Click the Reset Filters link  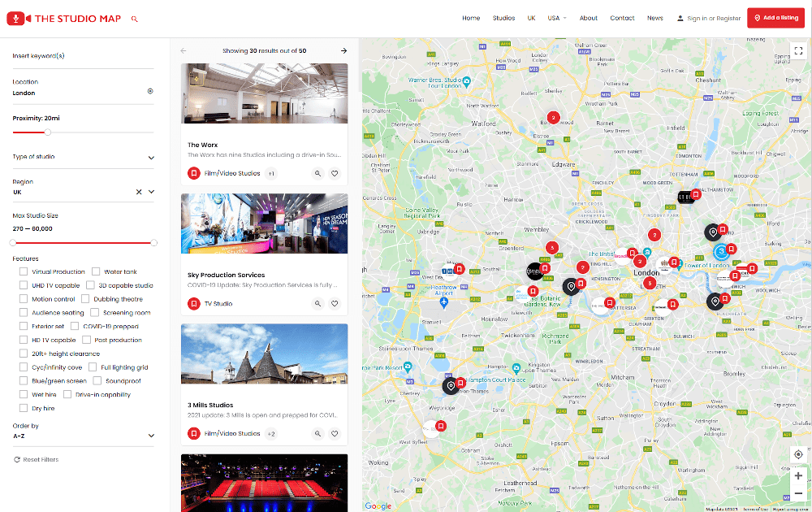[37, 460]
